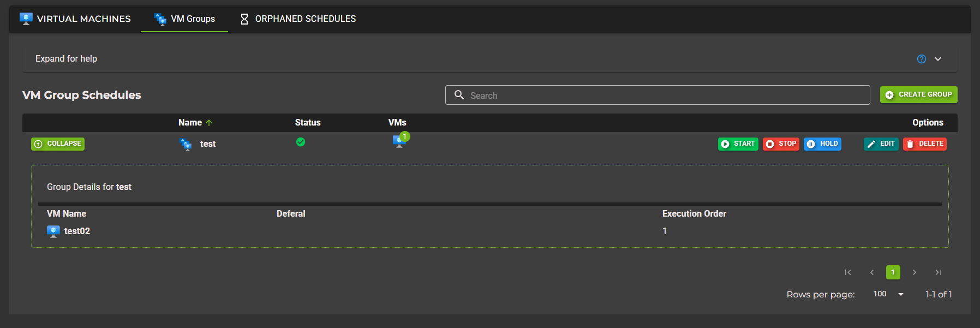980x328 pixels.
Task: Stop the test group schedule
Action: (780, 144)
